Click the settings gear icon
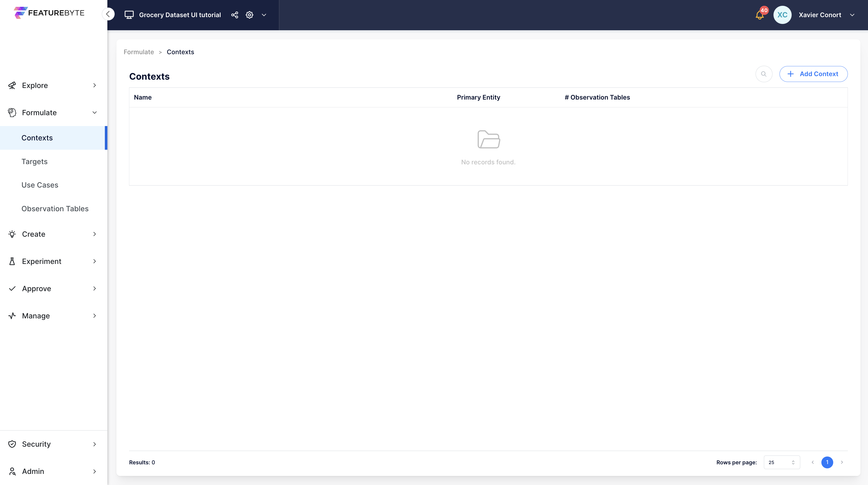The width and height of the screenshot is (868, 485). 249,15
